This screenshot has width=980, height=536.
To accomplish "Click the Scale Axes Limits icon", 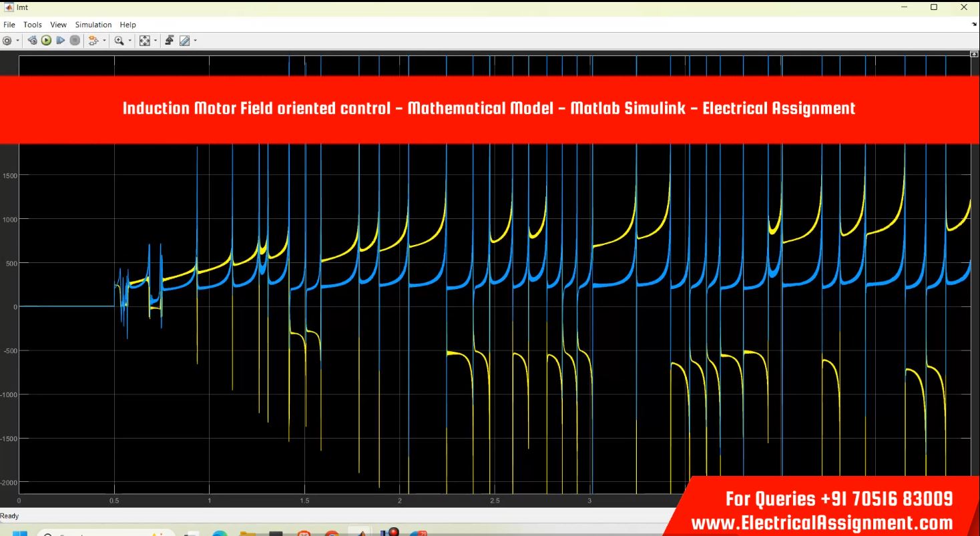I will click(x=146, y=41).
